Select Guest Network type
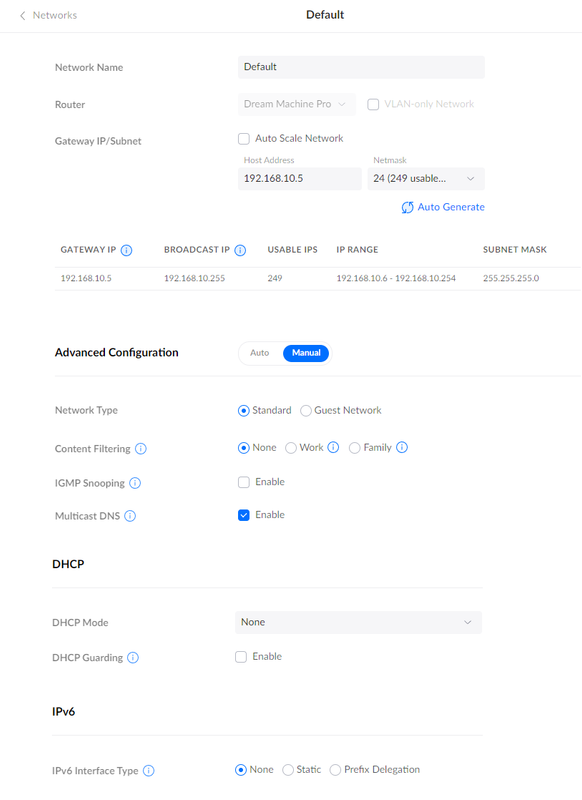The image size is (582, 800). [x=306, y=411]
